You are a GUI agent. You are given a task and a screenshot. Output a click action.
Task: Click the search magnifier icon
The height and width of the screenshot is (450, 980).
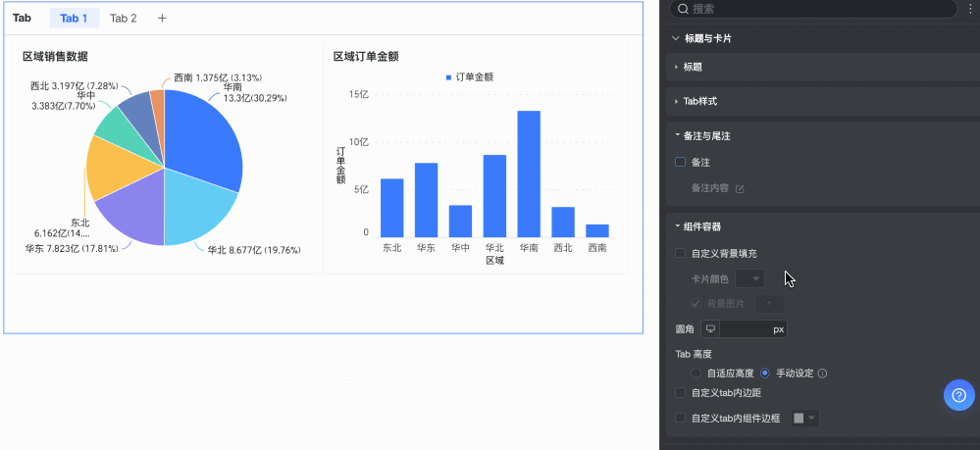(x=683, y=9)
